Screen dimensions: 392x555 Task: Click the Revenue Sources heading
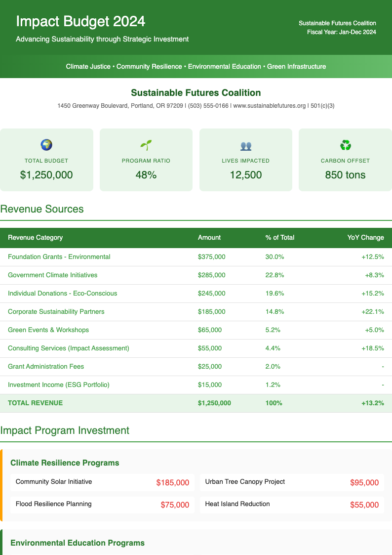click(x=41, y=209)
